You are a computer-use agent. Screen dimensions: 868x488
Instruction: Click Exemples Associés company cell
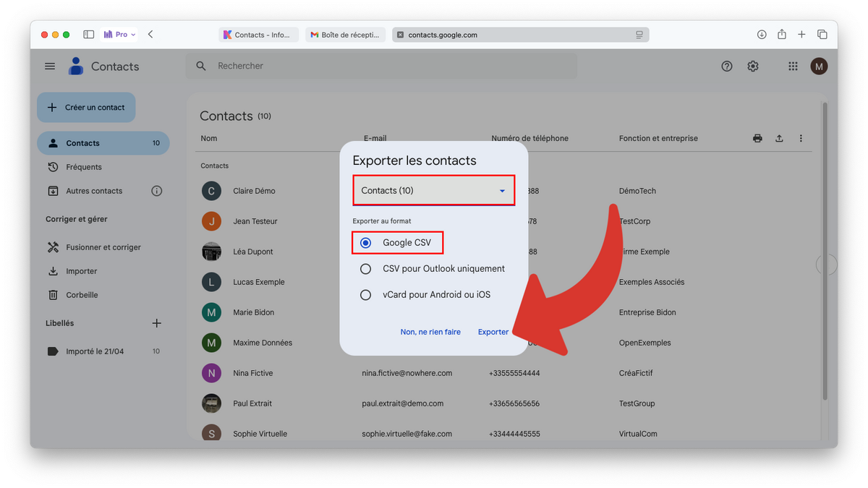click(652, 282)
